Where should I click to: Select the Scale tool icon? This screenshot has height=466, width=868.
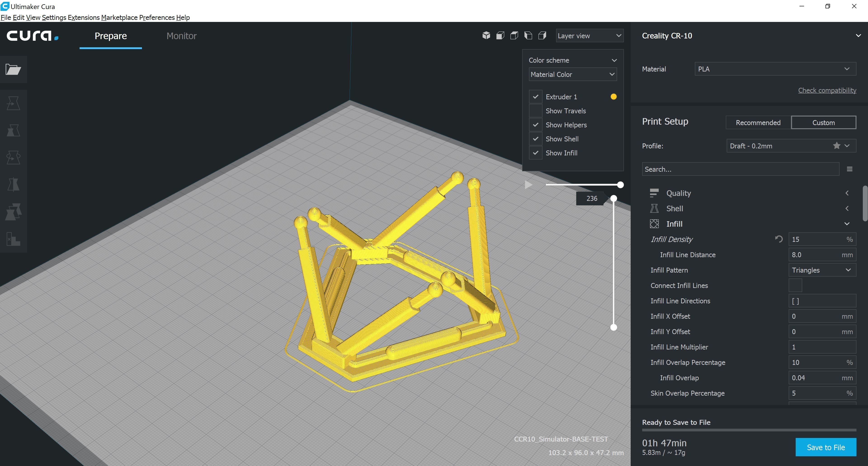click(x=13, y=130)
